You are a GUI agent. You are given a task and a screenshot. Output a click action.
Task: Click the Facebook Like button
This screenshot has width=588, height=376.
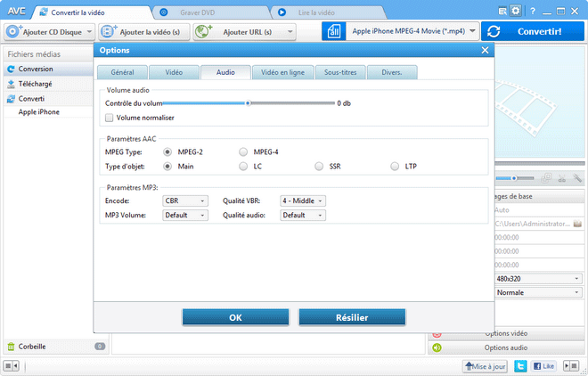(543, 365)
